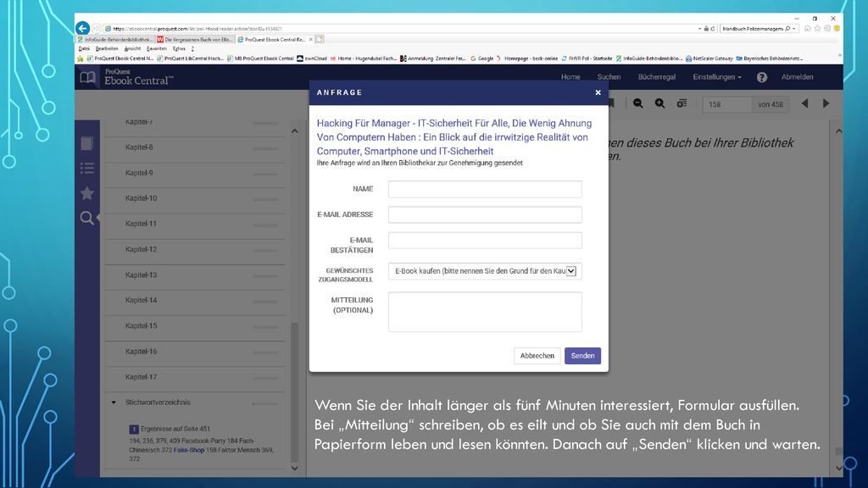This screenshot has height=488, width=868.
Task: Open the search magnifier sidebar icon
Action: 87,218
